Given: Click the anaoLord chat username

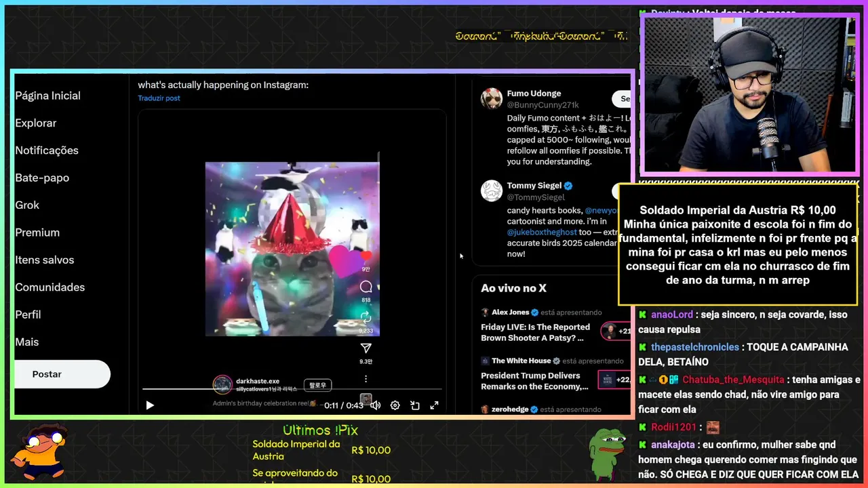Looking at the screenshot, I should coord(672,314).
